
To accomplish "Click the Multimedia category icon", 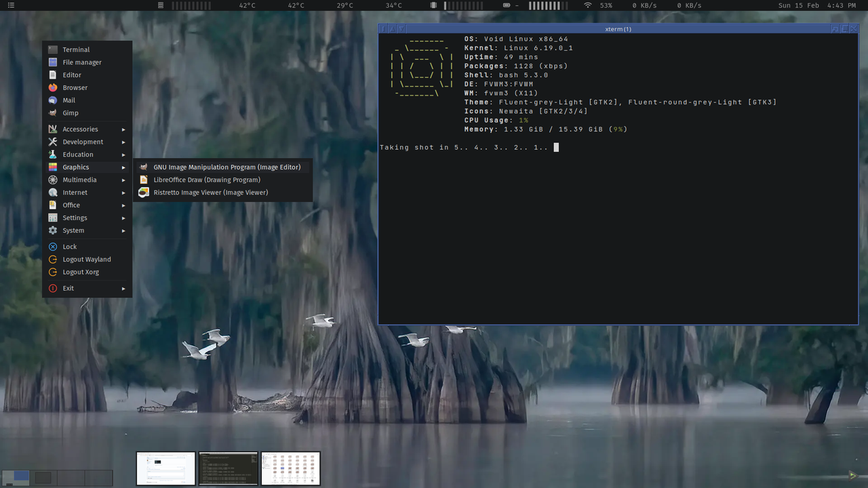I will [53, 180].
